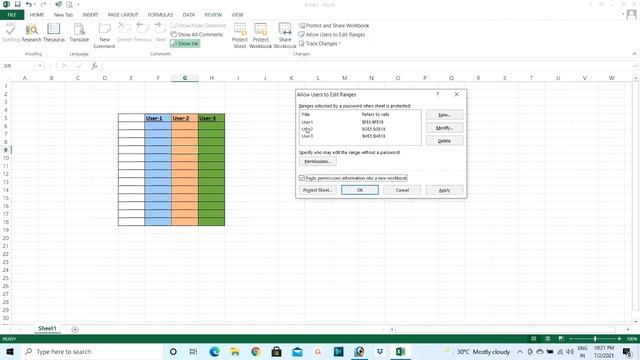This screenshot has height=360, width=640.
Task: Collapse the ribbon with the chevron
Action: point(634,54)
